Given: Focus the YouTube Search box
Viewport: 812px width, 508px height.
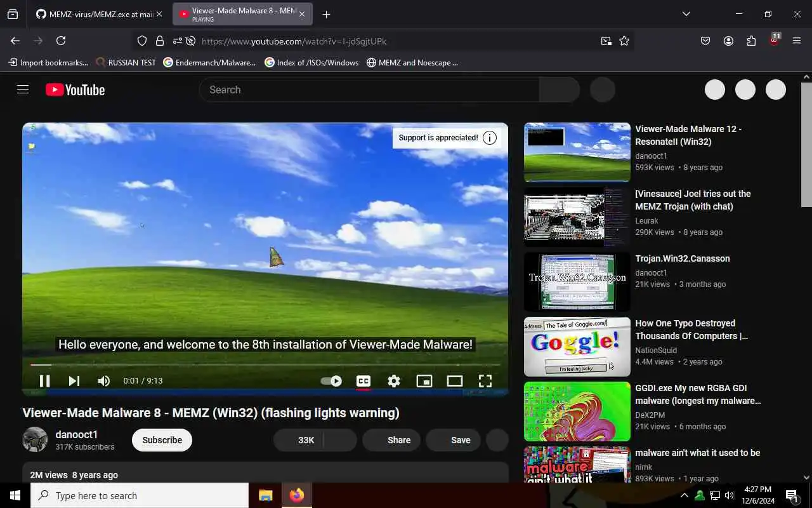Looking at the screenshot, I should click(369, 90).
